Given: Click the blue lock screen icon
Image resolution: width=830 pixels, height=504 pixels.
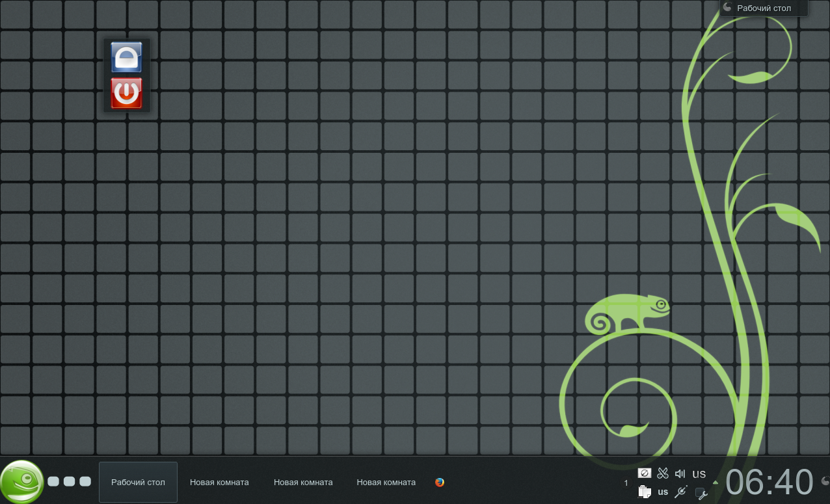Looking at the screenshot, I should click(126, 57).
